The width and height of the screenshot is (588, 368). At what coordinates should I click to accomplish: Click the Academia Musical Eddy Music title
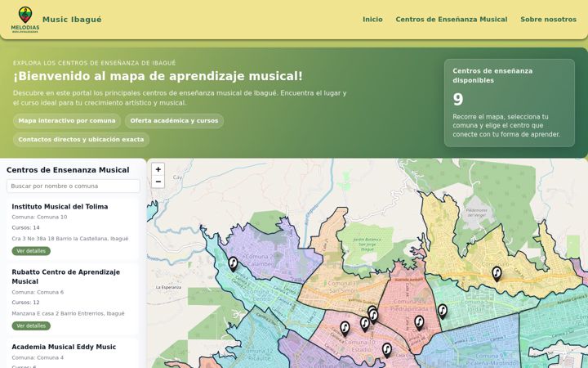pyautogui.click(x=64, y=347)
